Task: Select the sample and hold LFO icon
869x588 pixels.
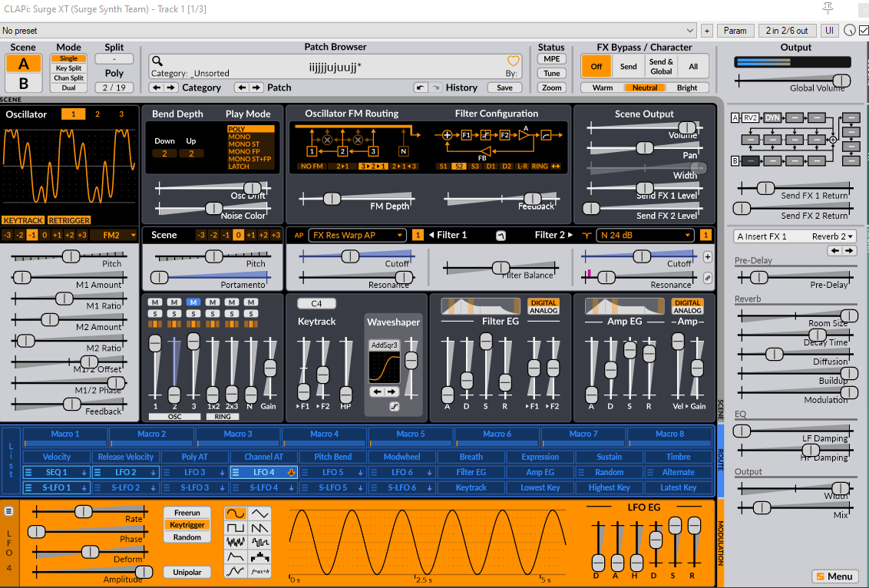Action: [x=259, y=542]
